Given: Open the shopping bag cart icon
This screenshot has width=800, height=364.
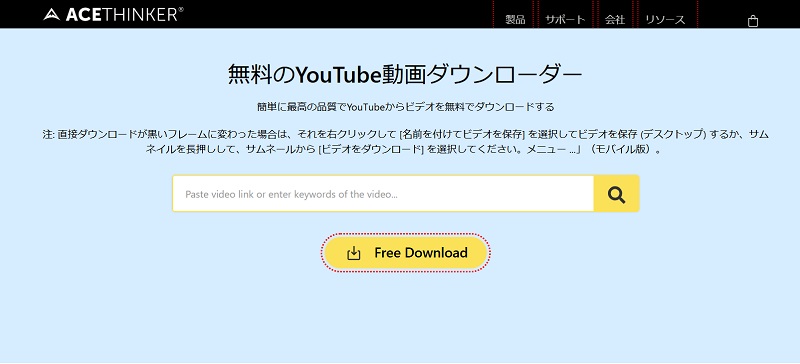Looking at the screenshot, I should pos(753,21).
